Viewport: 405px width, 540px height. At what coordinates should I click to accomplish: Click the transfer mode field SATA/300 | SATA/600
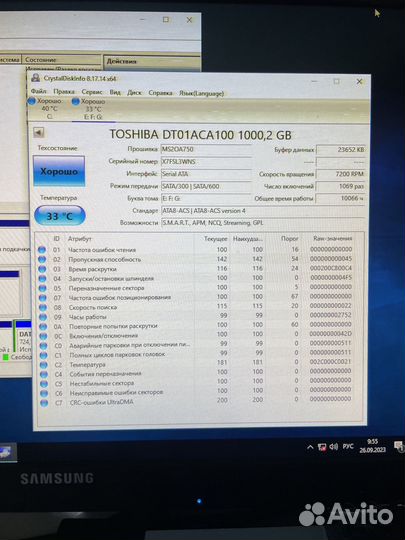pyautogui.click(x=206, y=186)
